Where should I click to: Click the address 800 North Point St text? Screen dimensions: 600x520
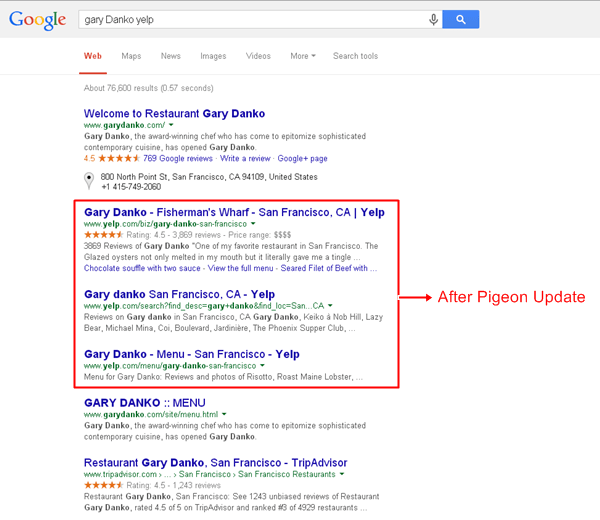tap(209, 177)
